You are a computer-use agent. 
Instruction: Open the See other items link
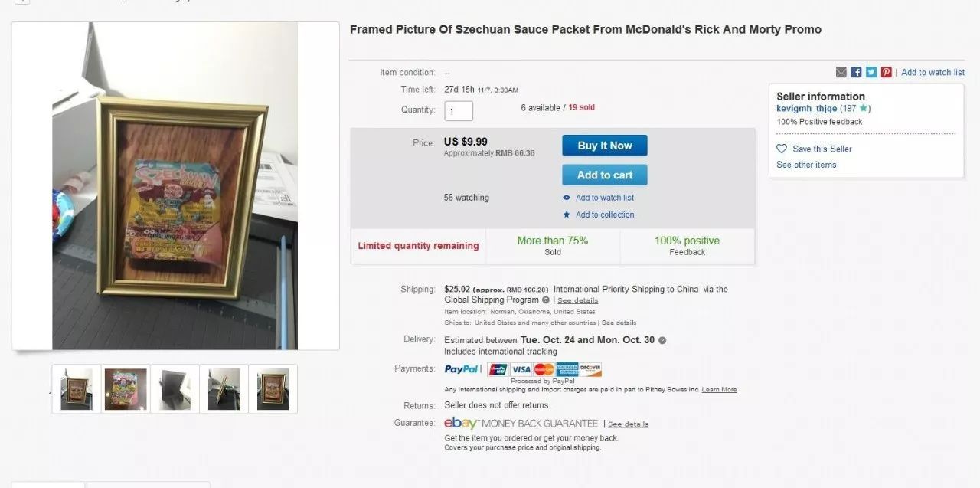[x=806, y=165]
